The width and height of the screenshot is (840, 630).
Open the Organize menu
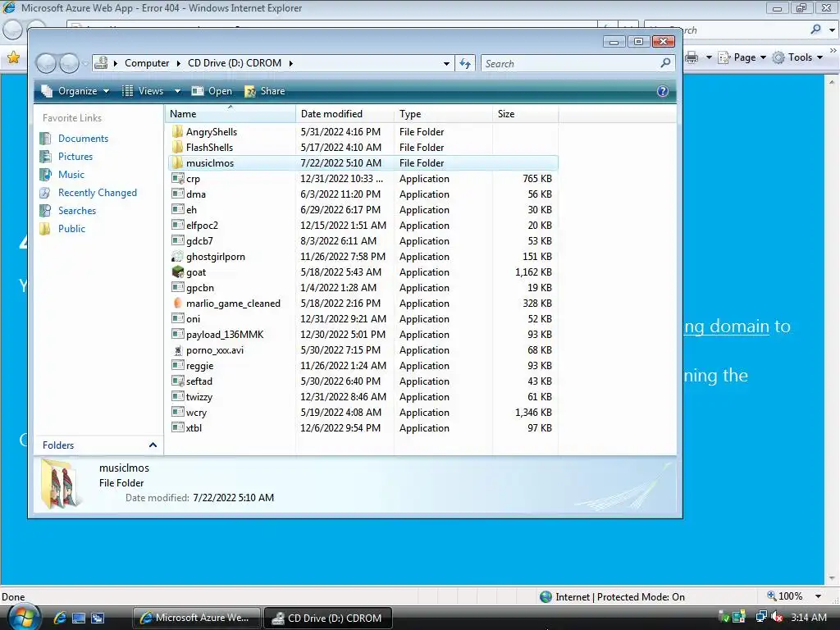pyautogui.click(x=75, y=91)
